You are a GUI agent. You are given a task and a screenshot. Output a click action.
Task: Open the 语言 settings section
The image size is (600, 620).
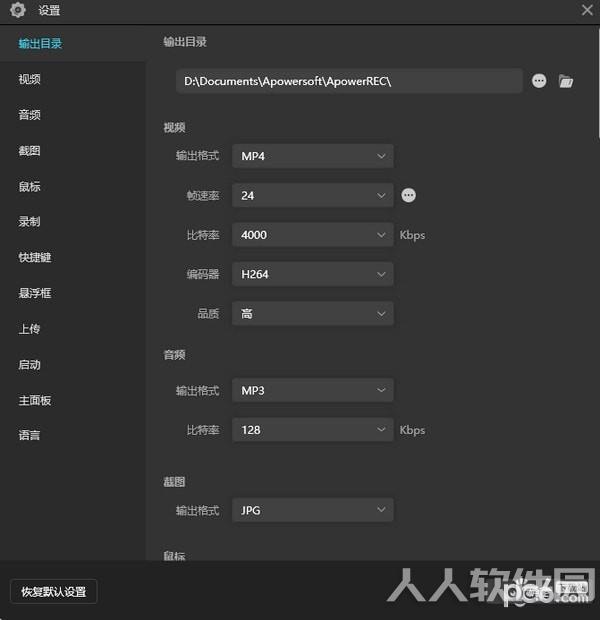[30, 435]
